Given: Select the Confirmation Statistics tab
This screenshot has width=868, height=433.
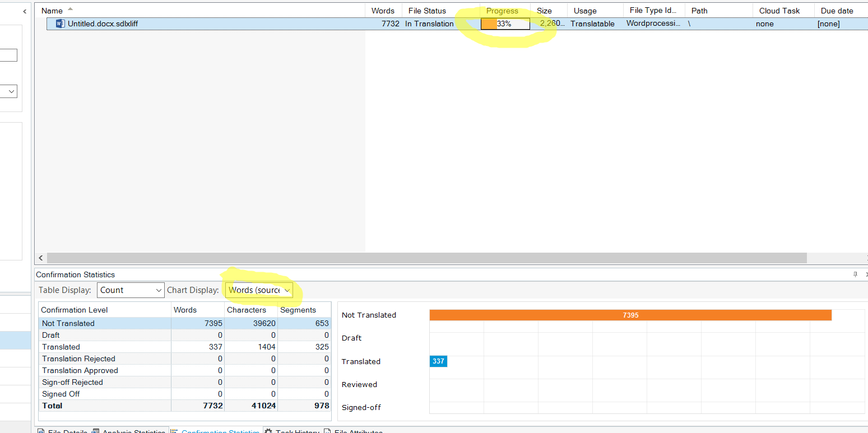Looking at the screenshot, I should click(x=215, y=432).
